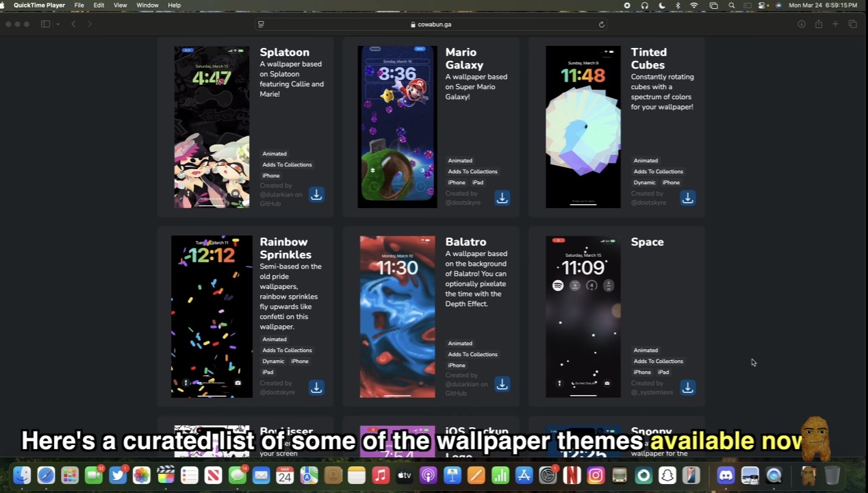Screen dimensions: 868x493
Task: Open the File menu
Action: pyautogui.click(x=79, y=5)
